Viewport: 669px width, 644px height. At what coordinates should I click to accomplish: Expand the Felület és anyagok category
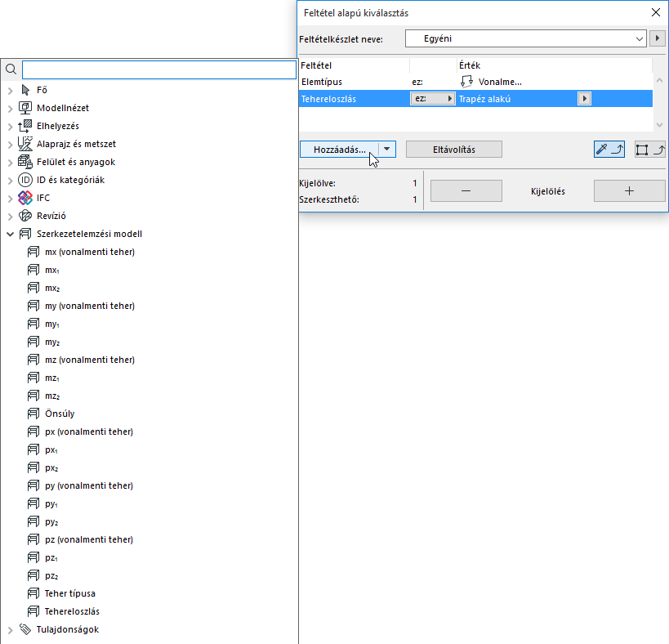click(x=11, y=163)
